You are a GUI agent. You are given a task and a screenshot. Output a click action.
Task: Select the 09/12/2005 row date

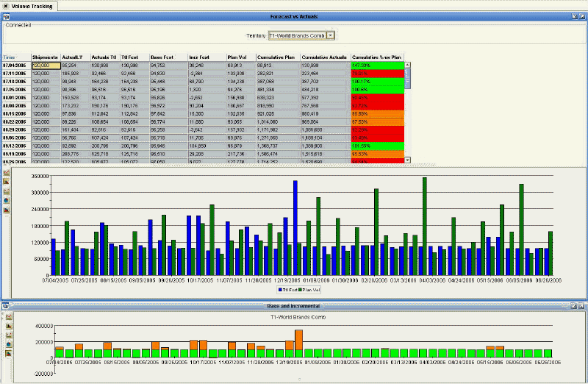coord(15,146)
